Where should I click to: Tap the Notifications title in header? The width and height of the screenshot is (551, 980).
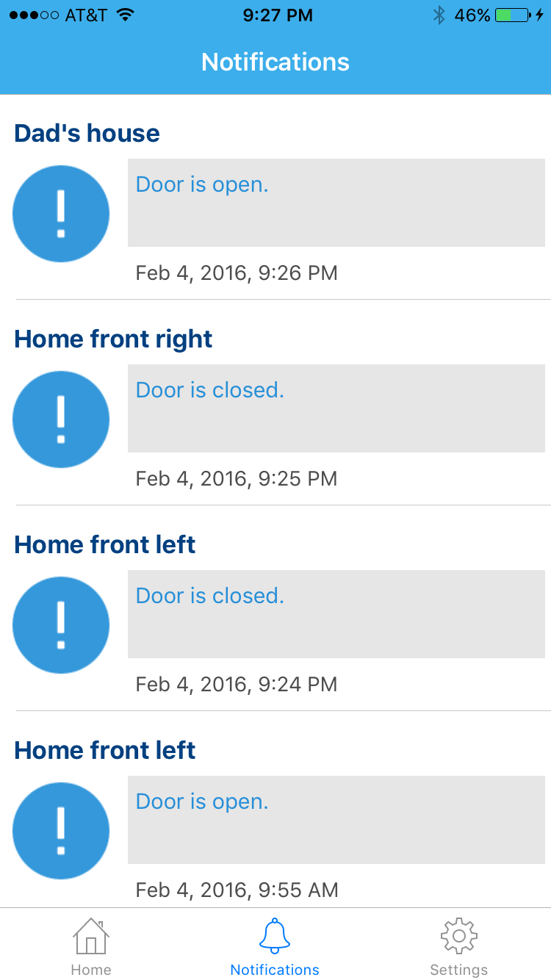[275, 62]
